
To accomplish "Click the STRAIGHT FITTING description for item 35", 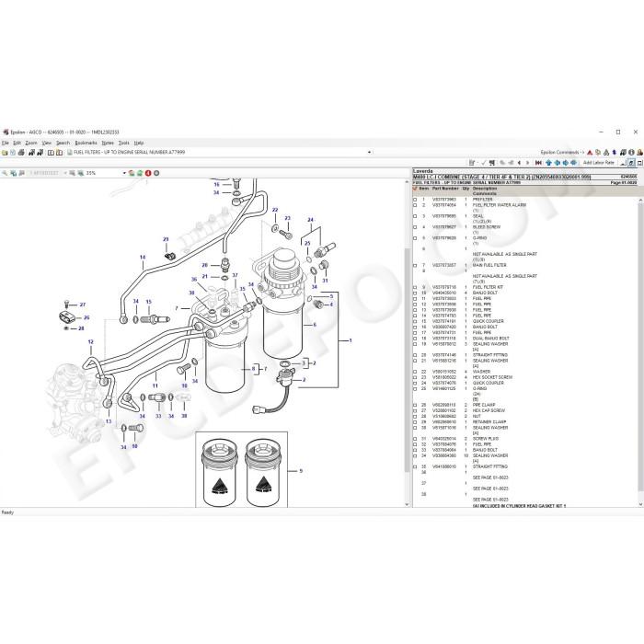I will tap(490, 466).
